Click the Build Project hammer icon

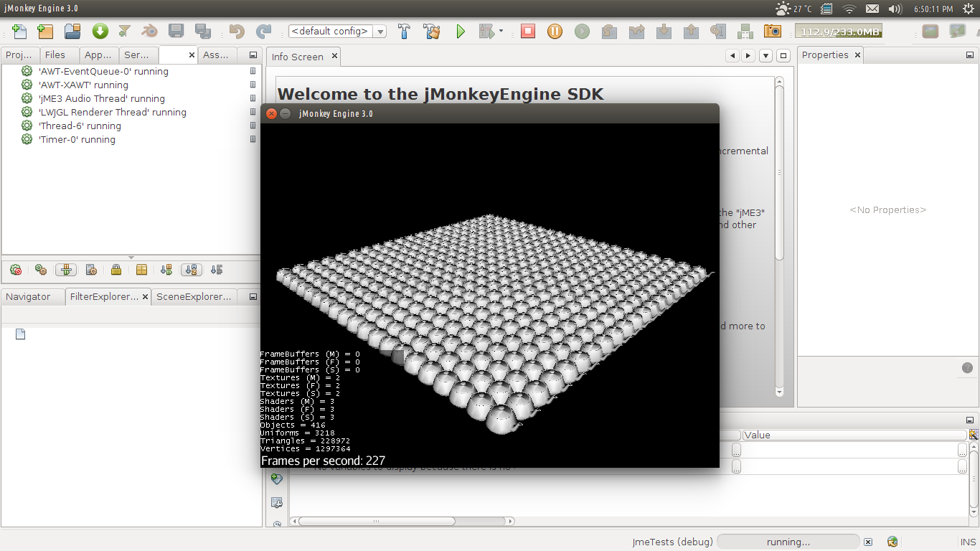(404, 31)
